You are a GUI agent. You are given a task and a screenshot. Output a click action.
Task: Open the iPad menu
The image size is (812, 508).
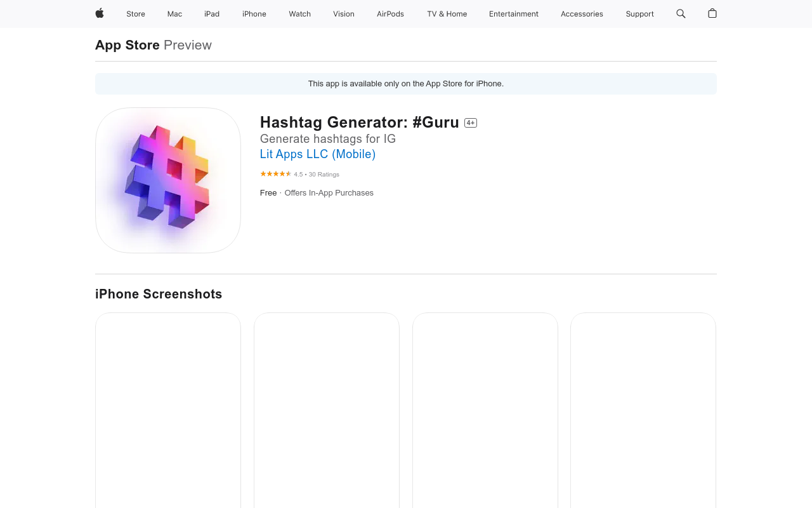[x=212, y=14]
